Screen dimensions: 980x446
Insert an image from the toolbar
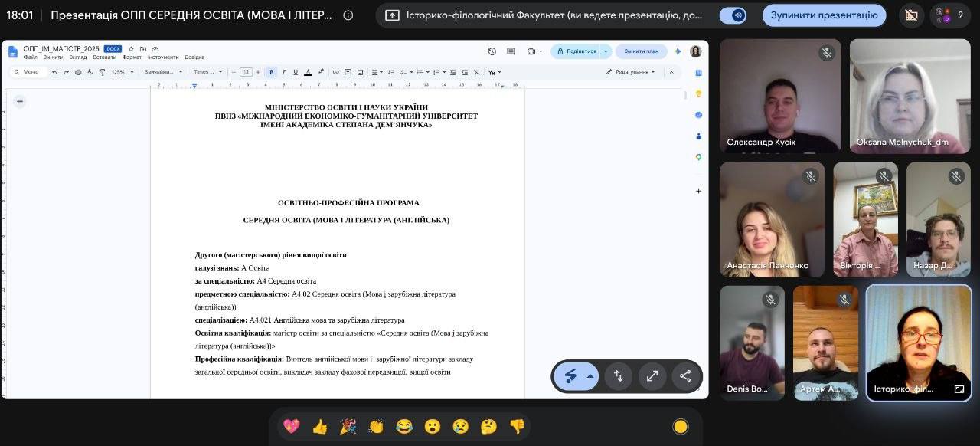(x=360, y=72)
